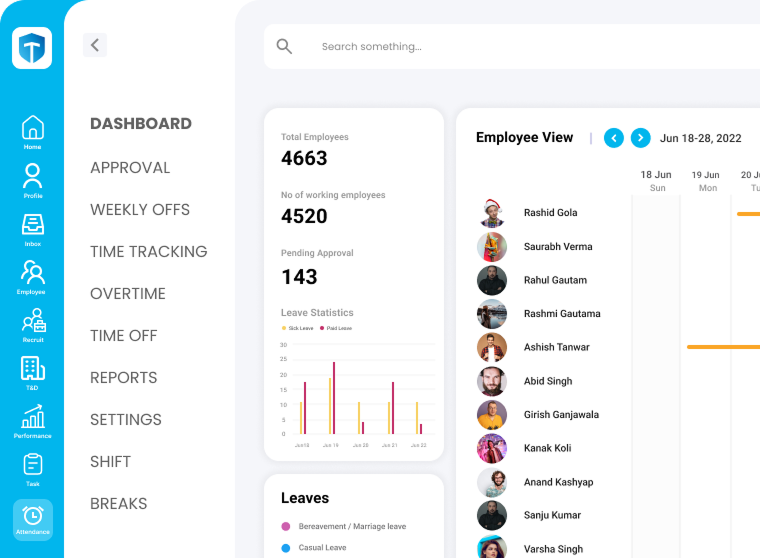Open the Inbox icon in sidebar
760x558 pixels.
32,225
